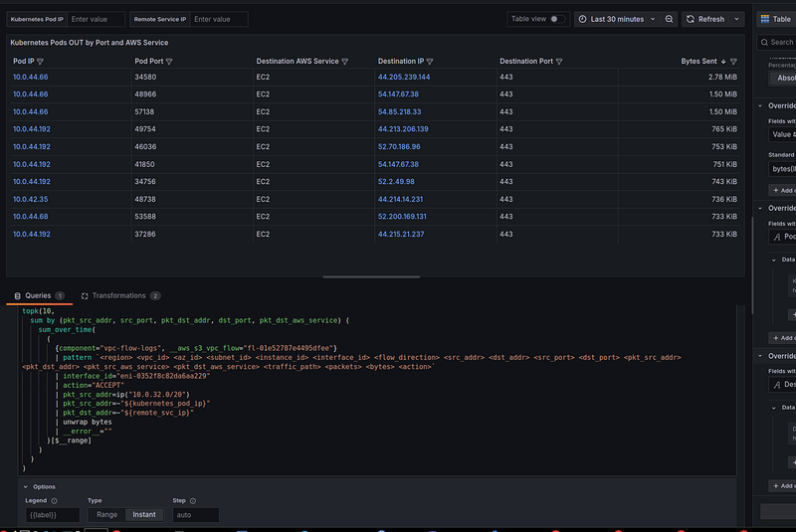Click Pod Port cell 34580
Image resolution: width=796 pixels, height=532 pixels.
[145, 78]
